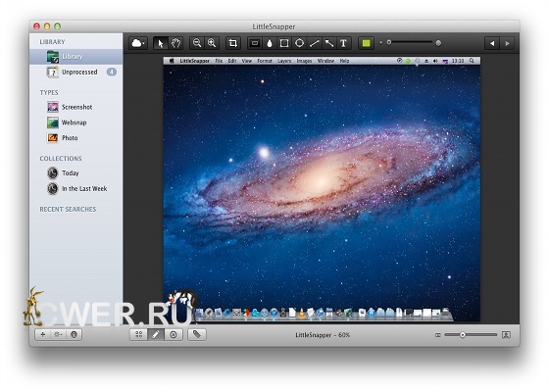Click View in the captured menu bar

click(247, 61)
